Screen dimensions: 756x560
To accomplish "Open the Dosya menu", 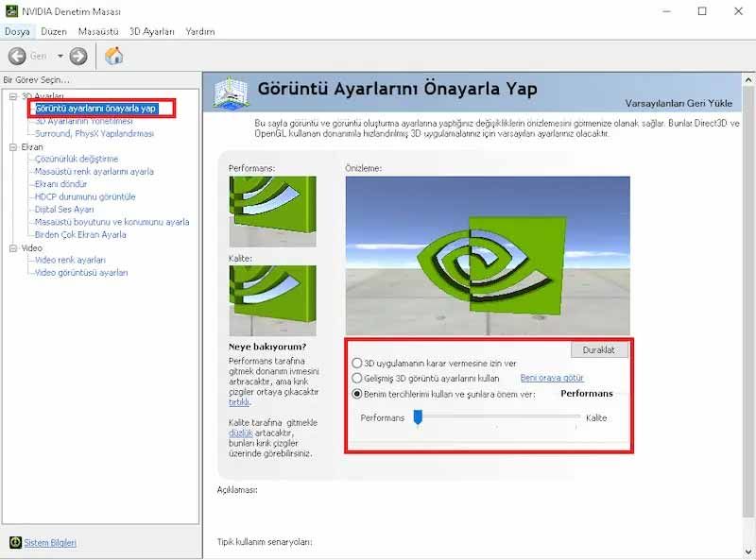I will (x=17, y=32).
